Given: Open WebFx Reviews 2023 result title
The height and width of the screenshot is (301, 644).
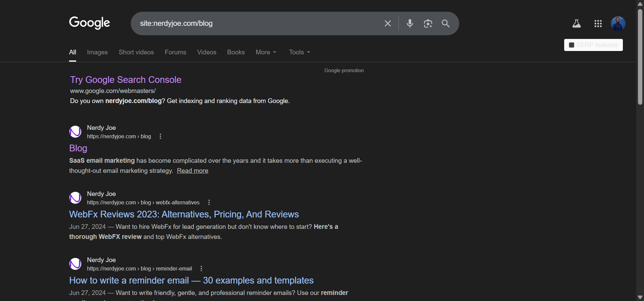Looking at the screenshot, I should [184, 214].
